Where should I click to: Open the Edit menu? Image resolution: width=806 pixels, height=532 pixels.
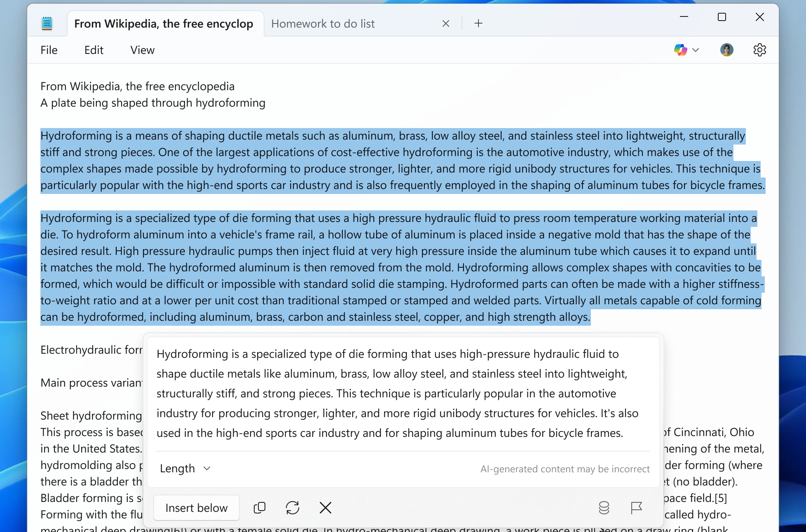click(x=94, y=50)
